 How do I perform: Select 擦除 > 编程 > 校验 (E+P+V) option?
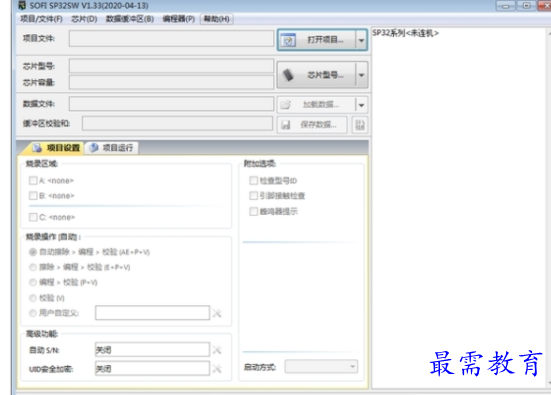33,267
